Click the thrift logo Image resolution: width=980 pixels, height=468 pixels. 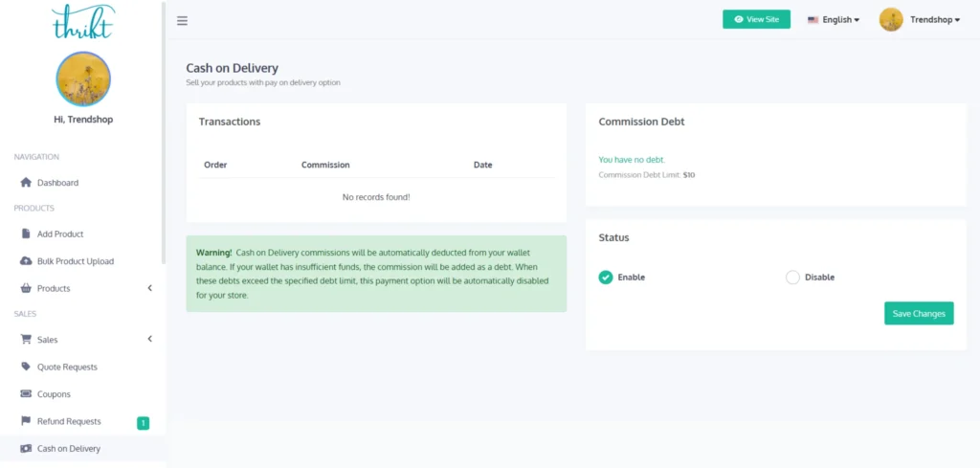click(x=82, y=20)
